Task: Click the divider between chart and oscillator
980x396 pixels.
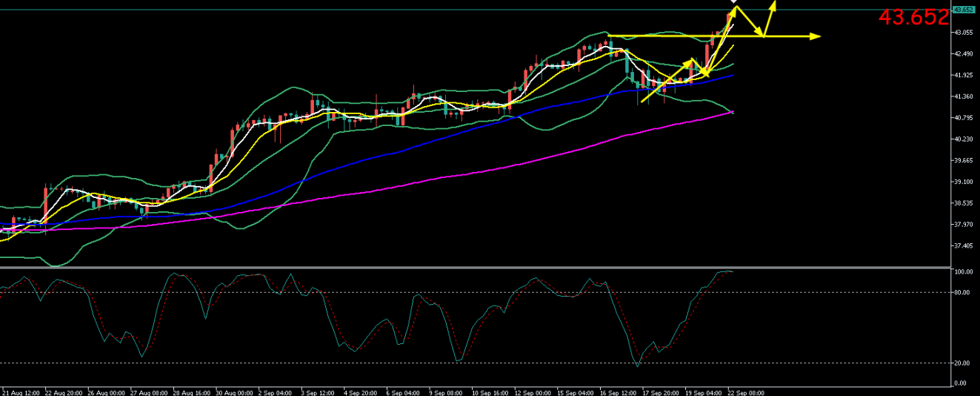Action: [474, 267]
